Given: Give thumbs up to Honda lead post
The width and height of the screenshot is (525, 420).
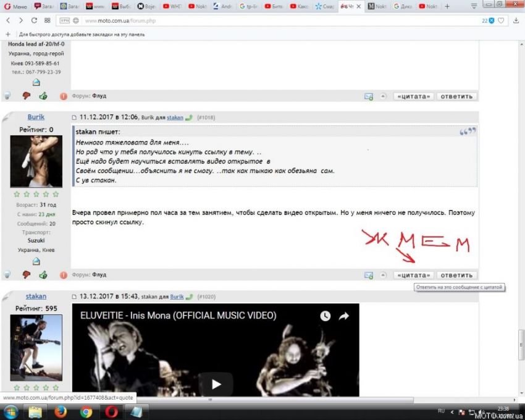Looking at the screenshot, I should point(43,96).
